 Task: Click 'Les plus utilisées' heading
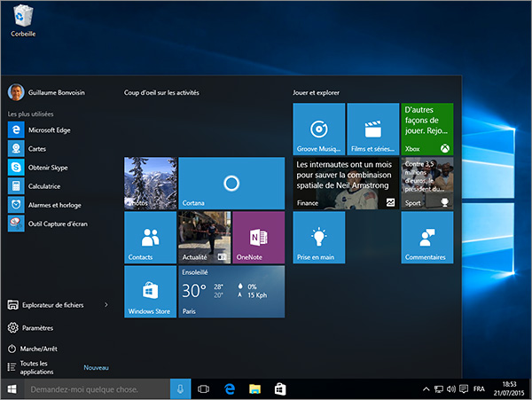[x=30, y=114]
